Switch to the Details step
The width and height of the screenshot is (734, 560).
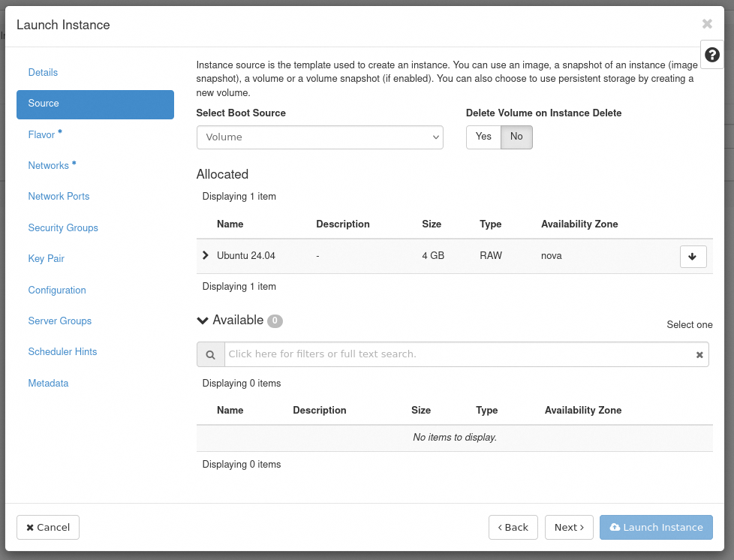43,73
